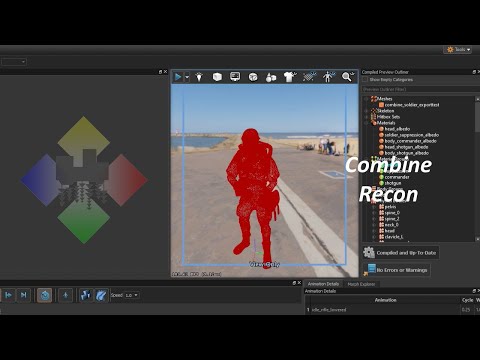Open the Tools dropdown at top right

pos(458,50)
